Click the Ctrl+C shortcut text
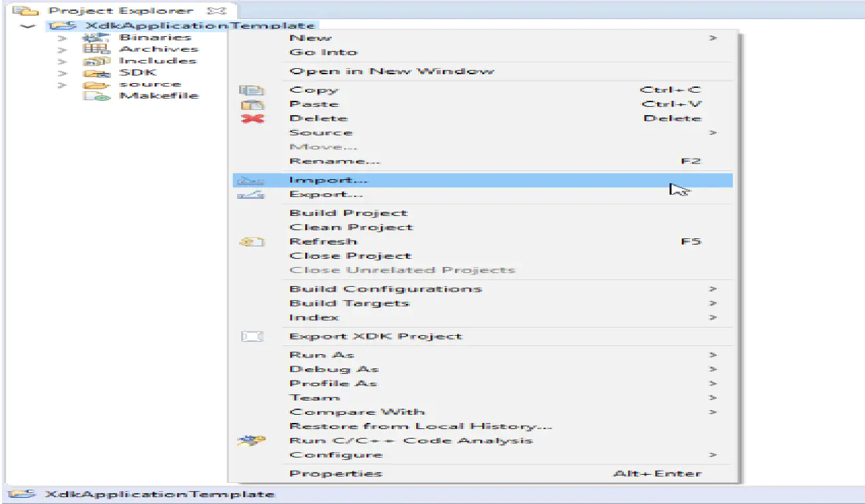 click(x=670, y=90)
